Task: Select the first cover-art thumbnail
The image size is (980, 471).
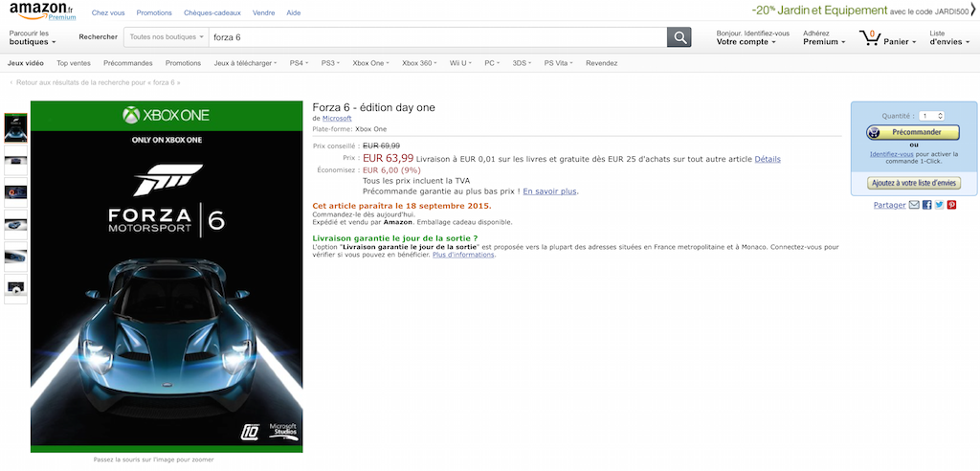Action: [x=16, y=127]
